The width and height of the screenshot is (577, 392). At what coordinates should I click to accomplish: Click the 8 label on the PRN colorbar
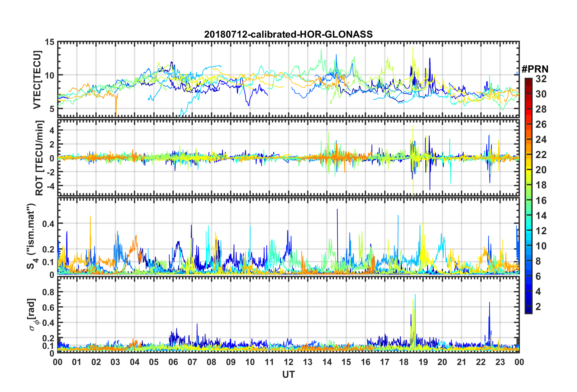[x=538, y=261]
